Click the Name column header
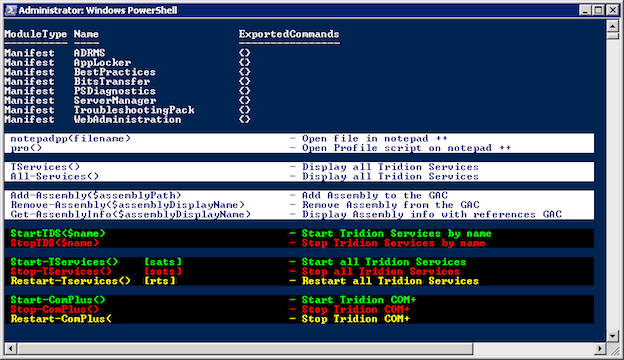The image size is (624, 360). click(x=86, y=34)
